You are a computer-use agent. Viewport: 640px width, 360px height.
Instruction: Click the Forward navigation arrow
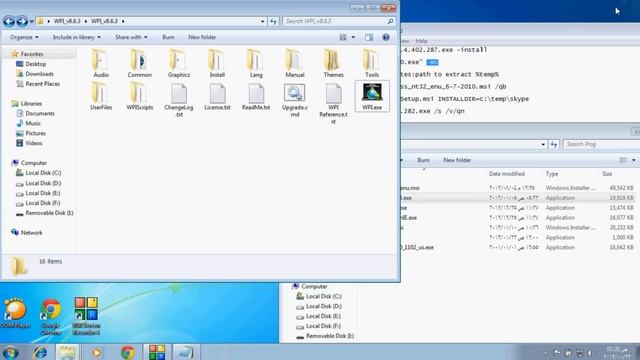click(22, 21)
